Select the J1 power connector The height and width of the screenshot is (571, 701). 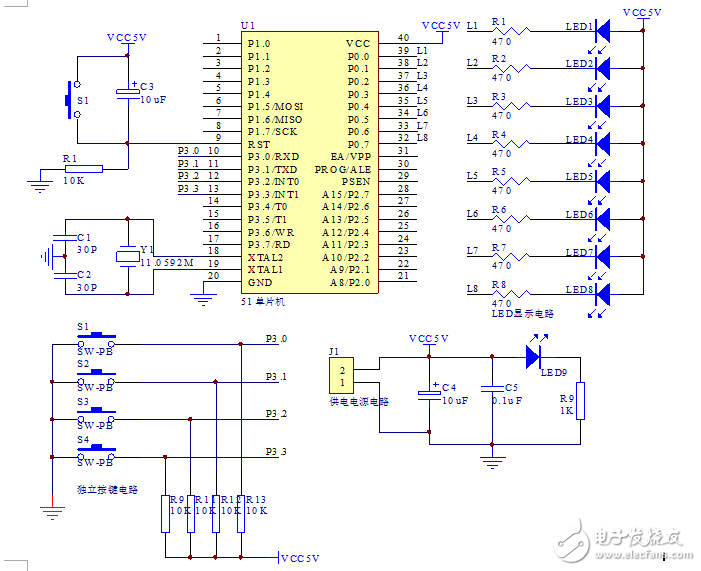(342, 376)
